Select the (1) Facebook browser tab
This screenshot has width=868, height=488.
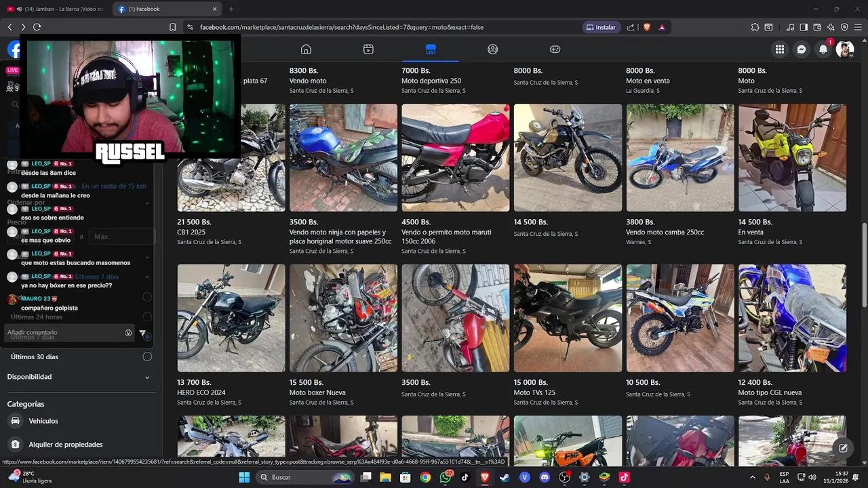pyautogui.click(x=167, y=9)
